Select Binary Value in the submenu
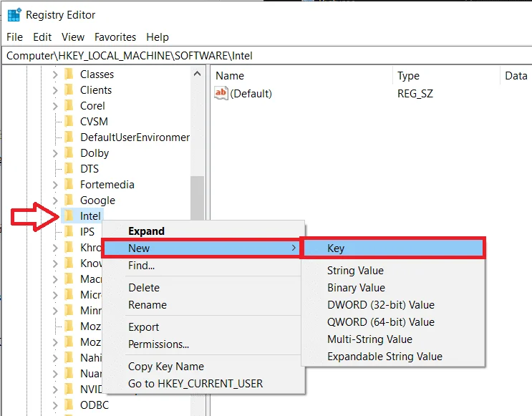Screen dimensions: 532x416 click(393, 288)
